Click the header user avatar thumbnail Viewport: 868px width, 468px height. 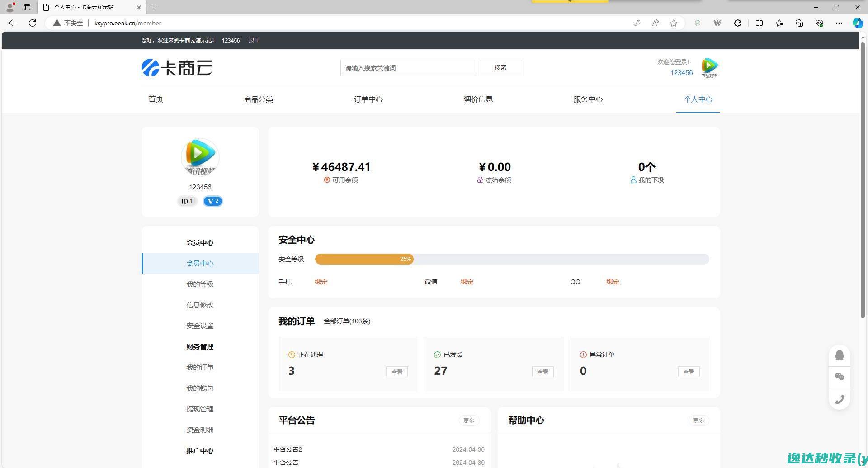click(x=710, y=68)
